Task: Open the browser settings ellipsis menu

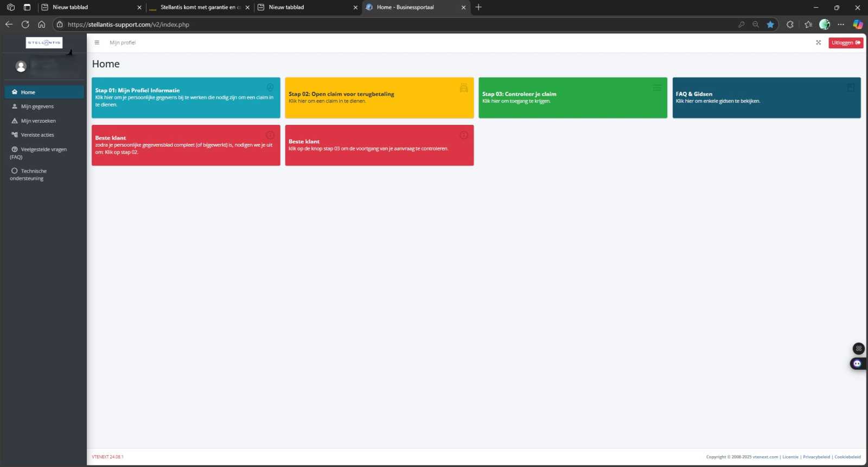Action: pos(841,24)
